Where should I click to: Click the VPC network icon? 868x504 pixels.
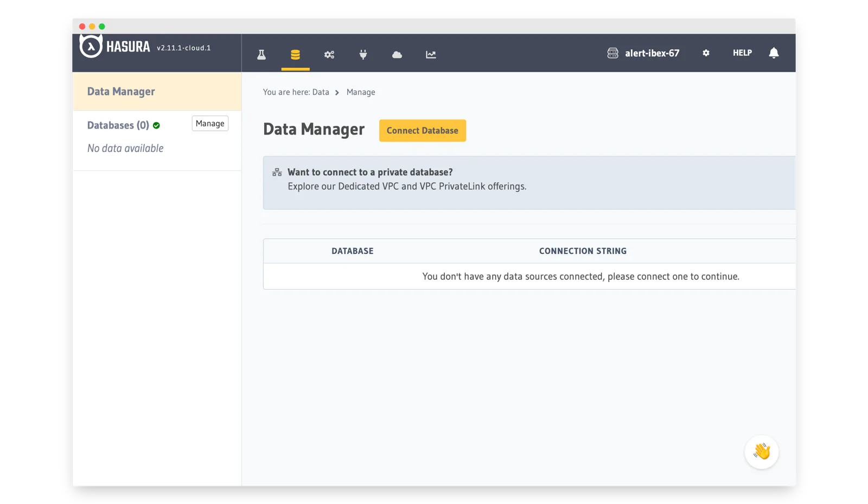(x=277, y=172)
